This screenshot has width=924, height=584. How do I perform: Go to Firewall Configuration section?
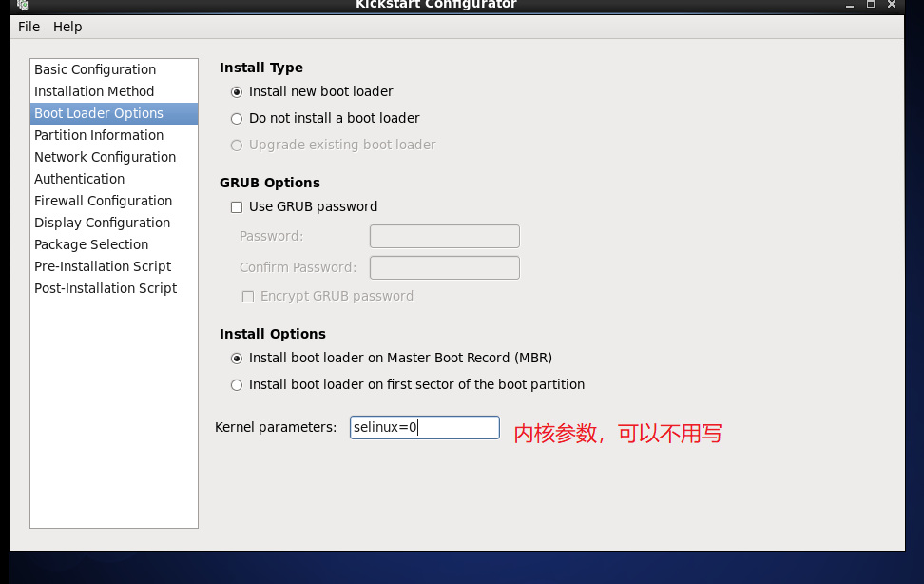click(x=114, y=201)
